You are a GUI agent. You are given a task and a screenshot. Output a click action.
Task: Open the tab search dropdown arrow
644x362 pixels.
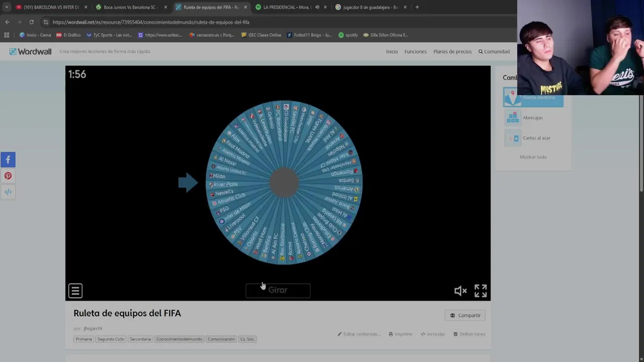click(7, 7)
